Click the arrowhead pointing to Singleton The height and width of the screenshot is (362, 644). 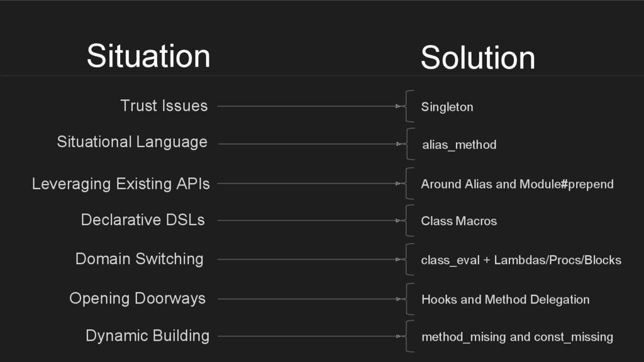[x=398, y=107]
